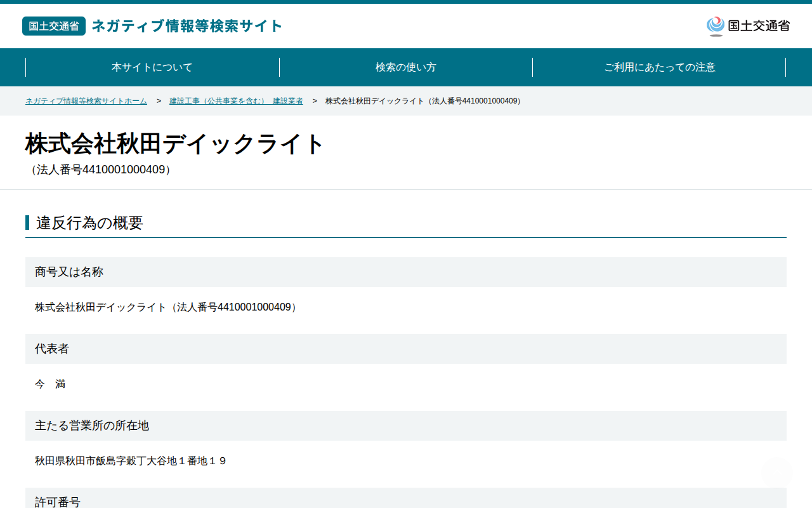Open the 建設工事（公共事業を含む） 建設業者 breadcrumb link
This screenshot has width=812, height=508.
[x=236, y=101]
